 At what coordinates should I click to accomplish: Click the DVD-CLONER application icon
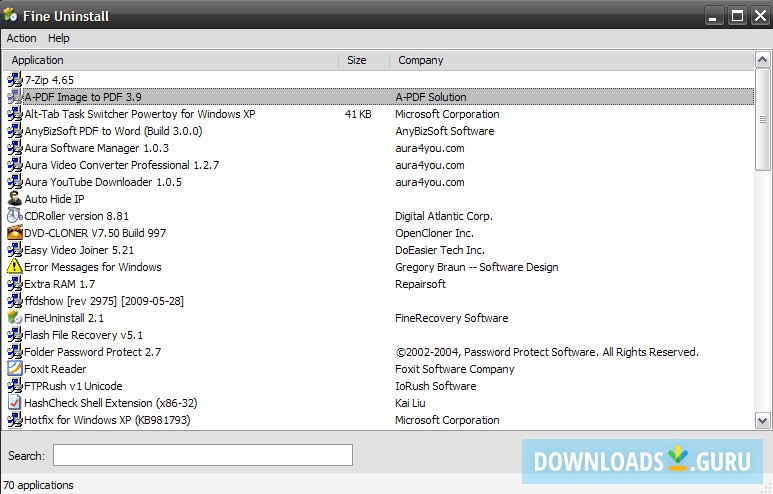pos(15,233)
